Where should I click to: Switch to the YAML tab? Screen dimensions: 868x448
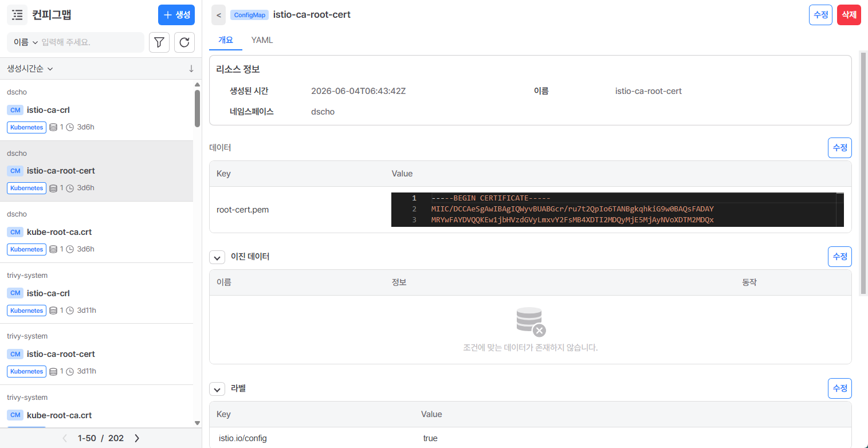tap(262, 40)
